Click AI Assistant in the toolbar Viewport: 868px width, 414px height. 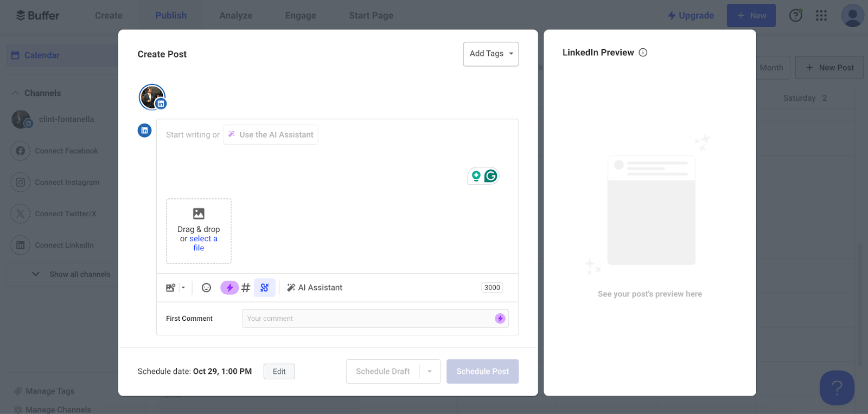click(315, 288)
